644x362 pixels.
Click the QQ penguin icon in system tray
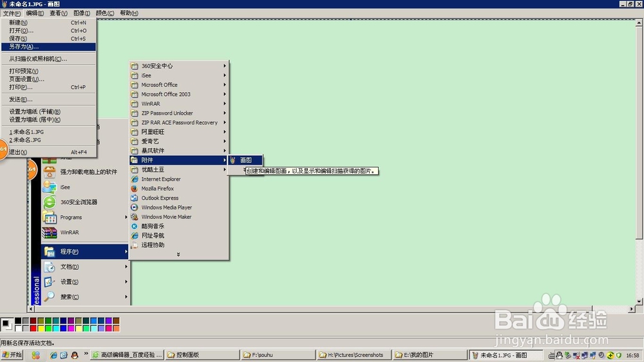click(x=559, y=356)
